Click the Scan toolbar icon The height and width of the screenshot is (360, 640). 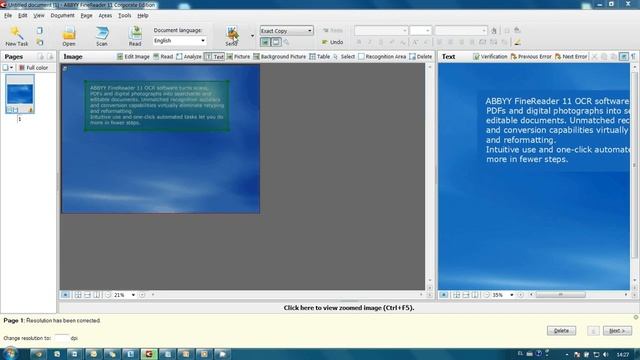pos(102,36)
